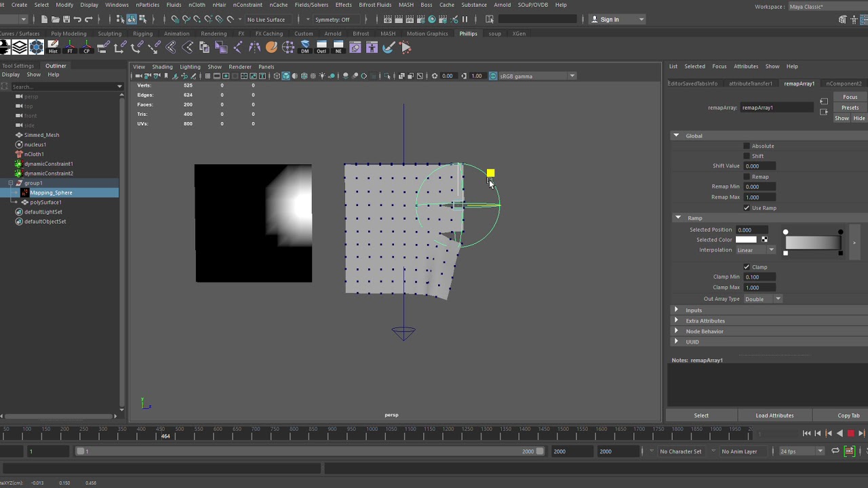Image resolution: width=868 pixels, height=488 pixels.
Task: Click the Hide button in Attribute Editor
Action: click(859, 118)
